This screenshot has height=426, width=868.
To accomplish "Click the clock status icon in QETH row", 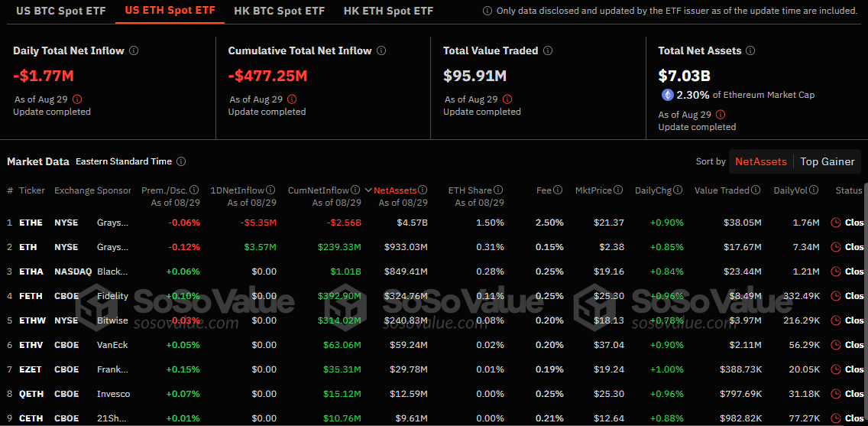I will point(836,394).
